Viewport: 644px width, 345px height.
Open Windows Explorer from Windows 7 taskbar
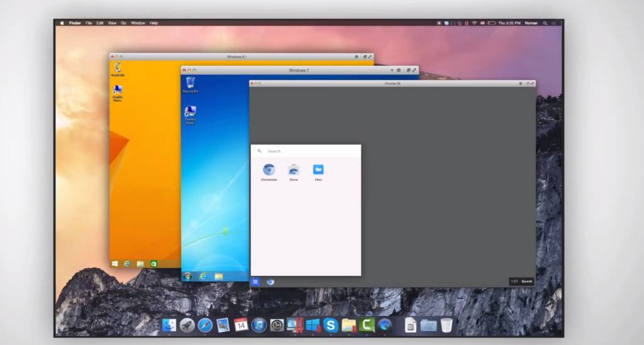[218, 276]
